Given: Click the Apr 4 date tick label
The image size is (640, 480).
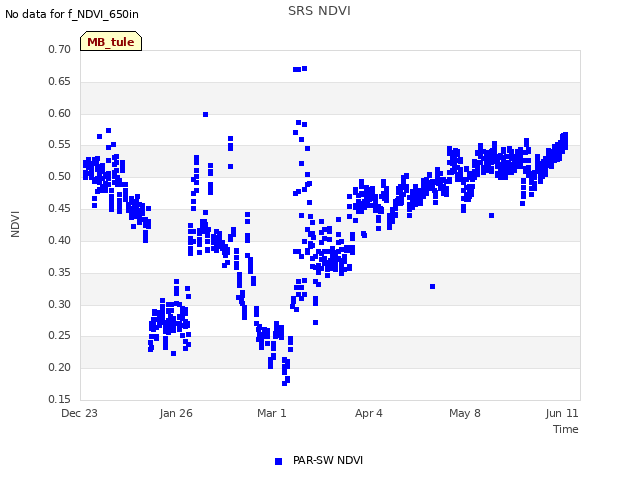Looking at the screenshot, I should [369, 413].
